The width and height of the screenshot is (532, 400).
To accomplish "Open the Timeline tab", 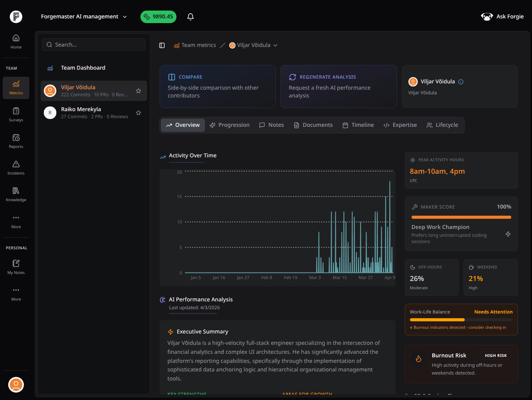I will coord(358,125).
